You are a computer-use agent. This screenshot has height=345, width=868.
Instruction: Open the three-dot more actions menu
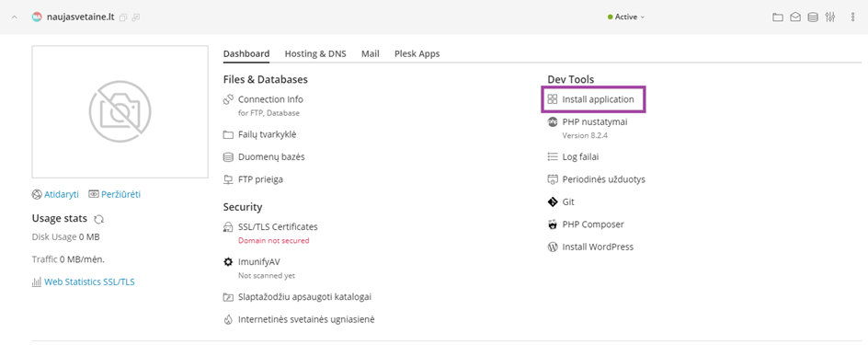click(x=852, y=17)
